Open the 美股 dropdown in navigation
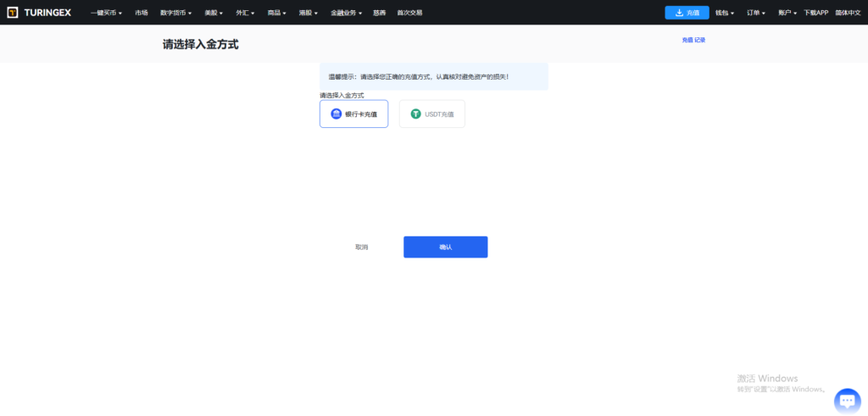The image size is (868, 416). 214,13
